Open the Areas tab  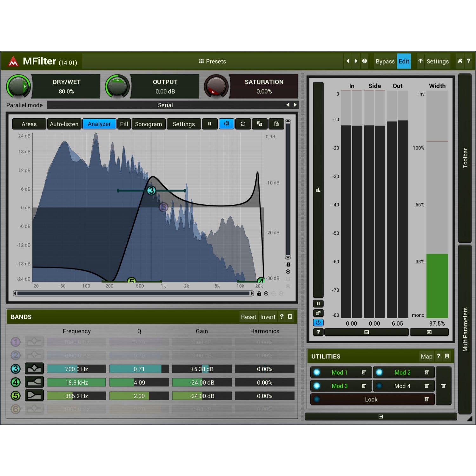pos(29,124)
